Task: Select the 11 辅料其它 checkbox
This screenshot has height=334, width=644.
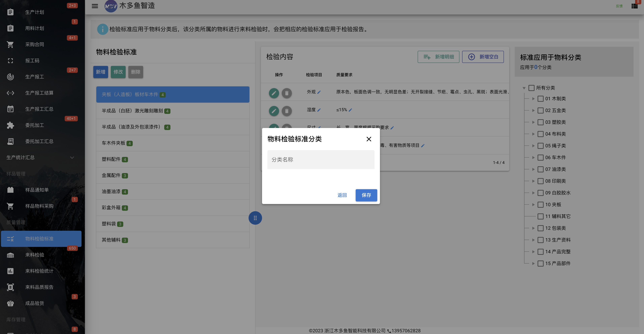Action: coord(540,216)
